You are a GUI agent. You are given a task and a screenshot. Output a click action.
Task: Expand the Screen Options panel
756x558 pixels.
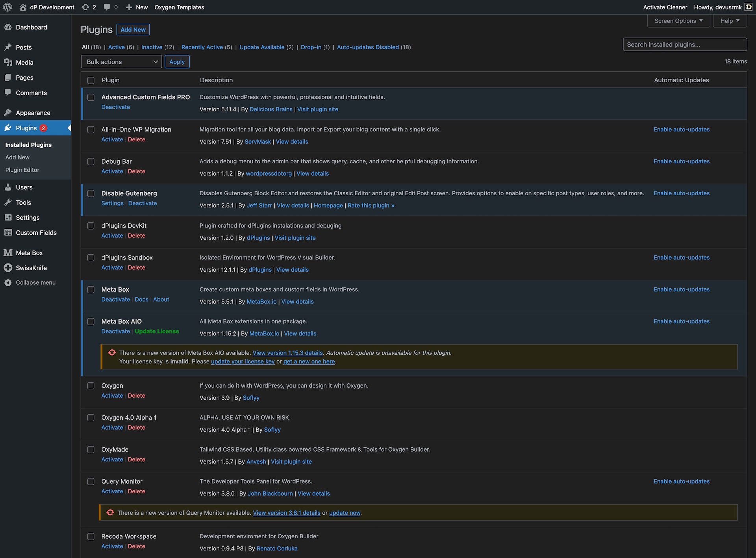click(x=678, y=21)
